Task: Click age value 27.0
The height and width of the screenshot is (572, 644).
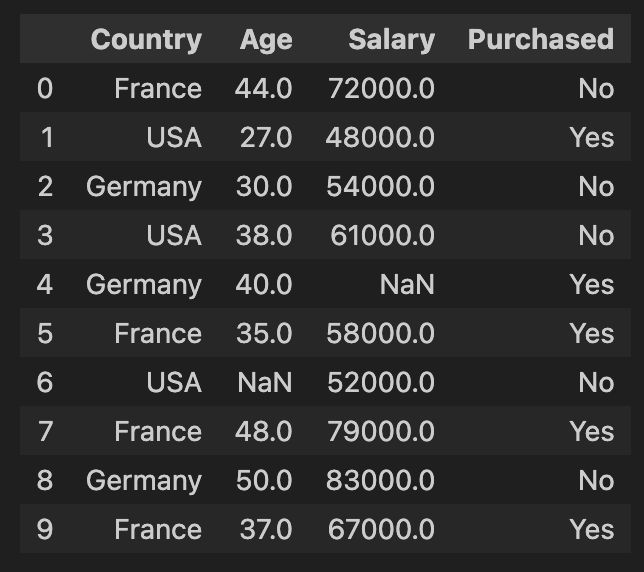Action: click(x=266, y=137)
